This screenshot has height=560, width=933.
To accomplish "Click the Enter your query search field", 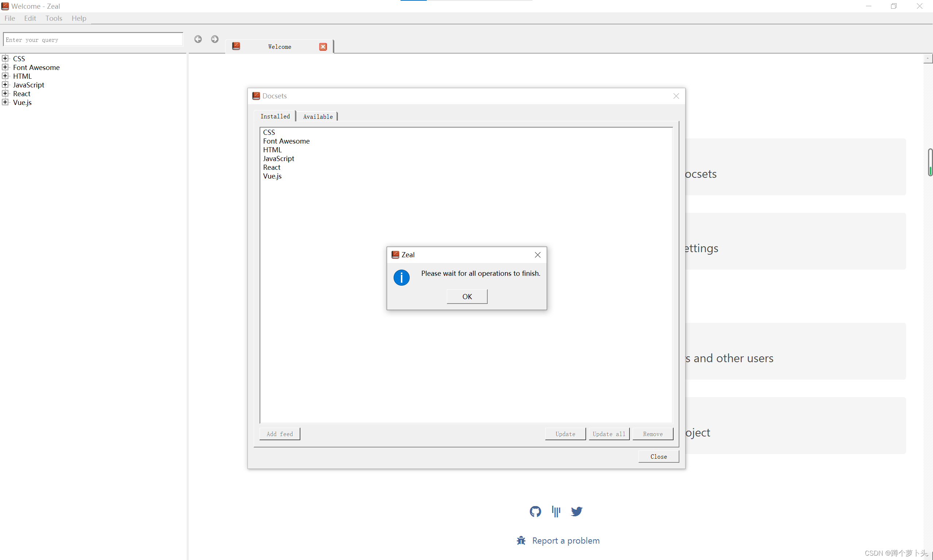I will coord(93,40).
